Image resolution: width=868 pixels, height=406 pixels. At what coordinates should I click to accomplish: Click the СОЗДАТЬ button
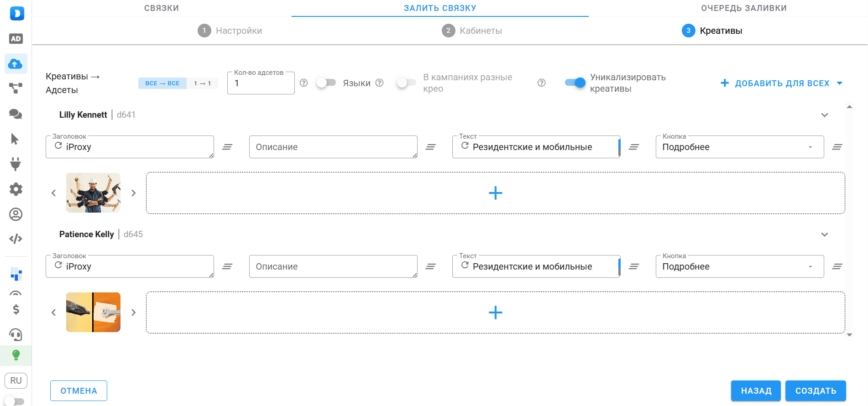(816, 391)
